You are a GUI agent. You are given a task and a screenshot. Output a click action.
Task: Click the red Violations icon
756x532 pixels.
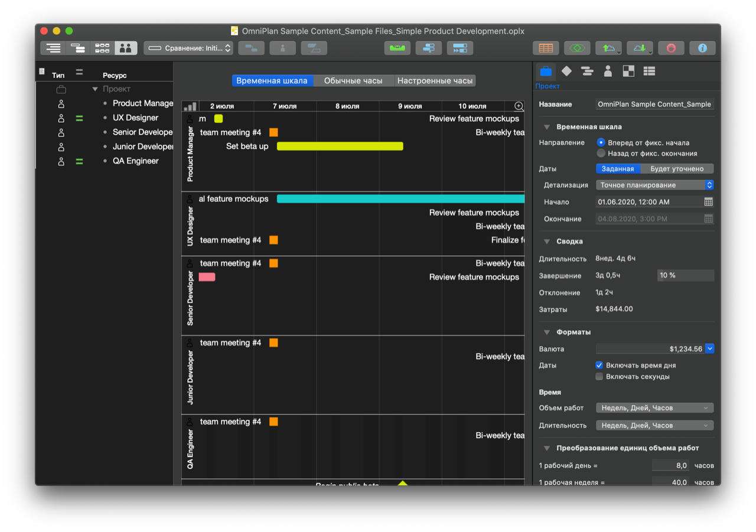click(671, 48)
